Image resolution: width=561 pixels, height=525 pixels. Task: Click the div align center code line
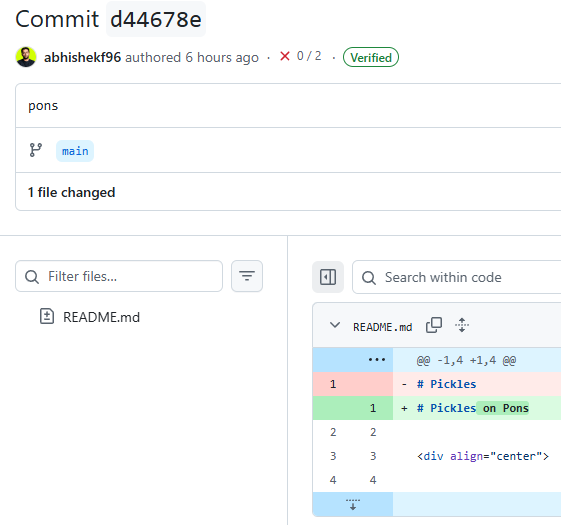pos(483,456)
